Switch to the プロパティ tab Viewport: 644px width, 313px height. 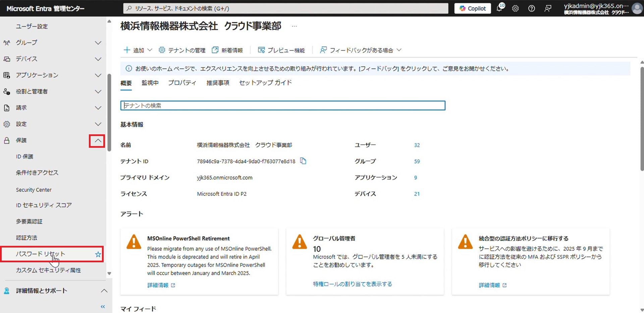coord(182,83)
